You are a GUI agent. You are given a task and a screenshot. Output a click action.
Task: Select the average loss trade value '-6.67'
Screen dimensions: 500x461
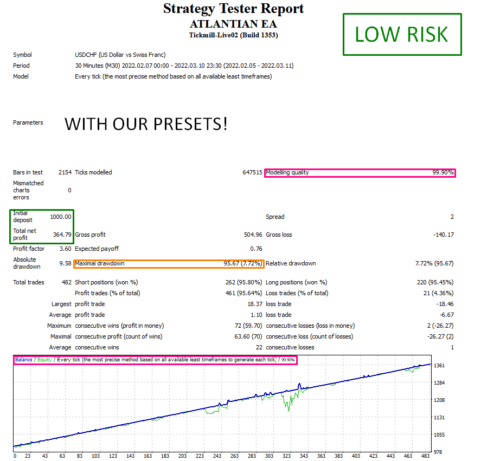tap(447, 315)
